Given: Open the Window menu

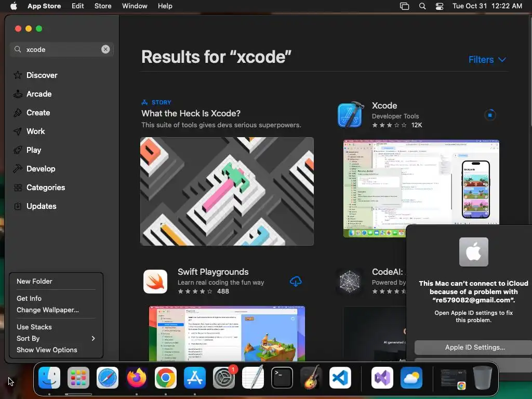Looking at the screenshot, I should click(135, 6).
